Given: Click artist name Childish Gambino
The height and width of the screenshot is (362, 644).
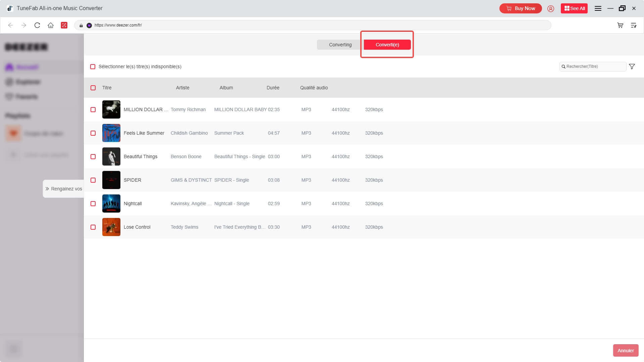Looking at the screenshot, I should 189,133.
